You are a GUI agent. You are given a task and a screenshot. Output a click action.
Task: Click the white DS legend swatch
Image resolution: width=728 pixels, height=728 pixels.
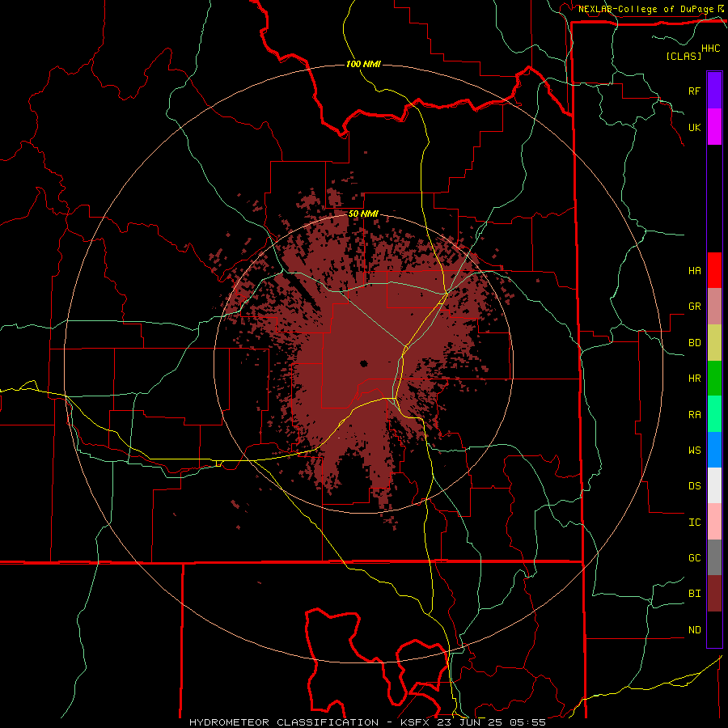714,485
